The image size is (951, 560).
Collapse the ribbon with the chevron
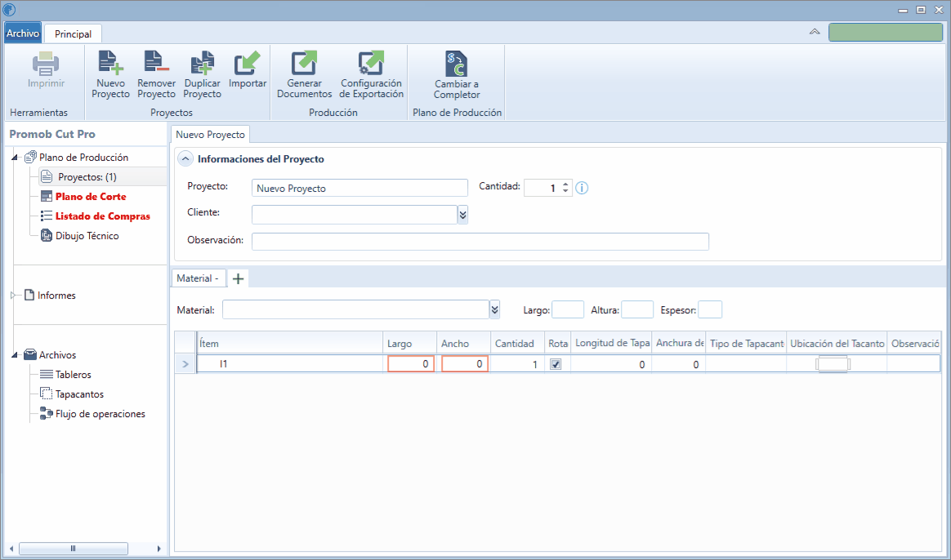click(815, 32)
